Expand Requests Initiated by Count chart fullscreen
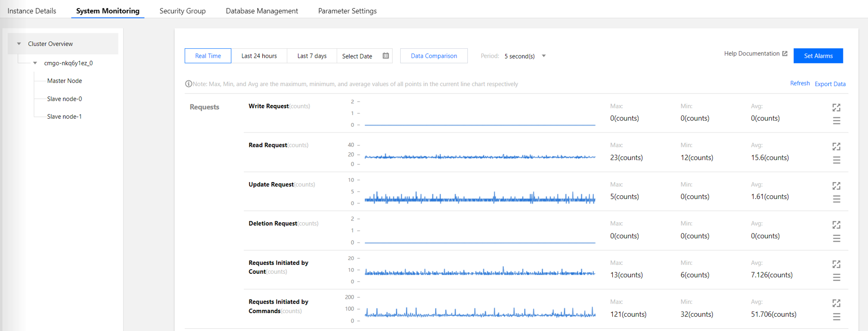This screenshot has height=331, width=868. [x=836, y=264]
